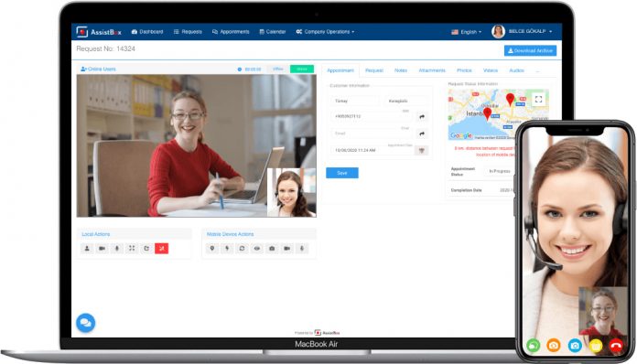The image size is (637, 364).
Task: Click the flash icon in Mobile Device Actions
Action: point(227,249)
